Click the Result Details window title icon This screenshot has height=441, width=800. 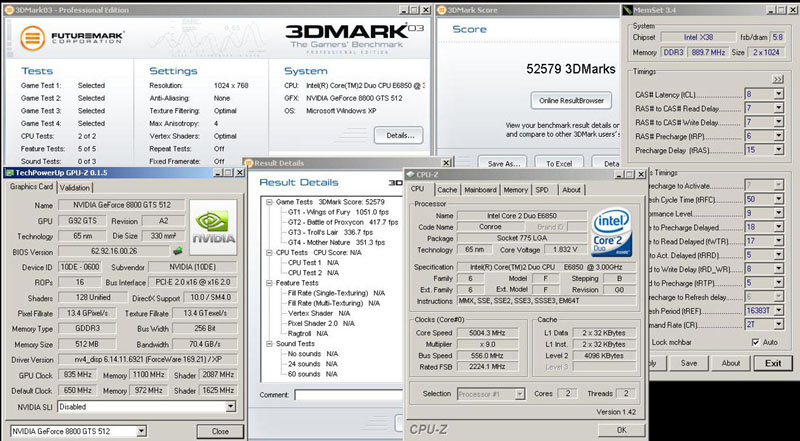click(x=249, y=163)
